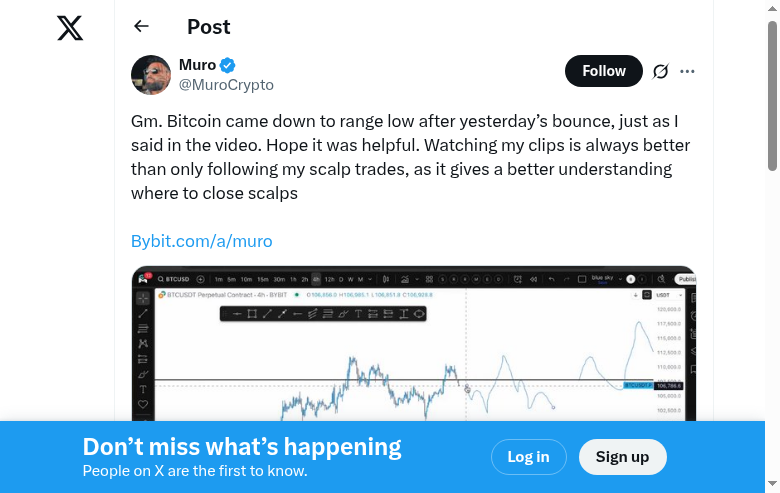Click the BTCUSD symbol search in chart
Viewport: 780px width, 493px height.
point(175,279)
